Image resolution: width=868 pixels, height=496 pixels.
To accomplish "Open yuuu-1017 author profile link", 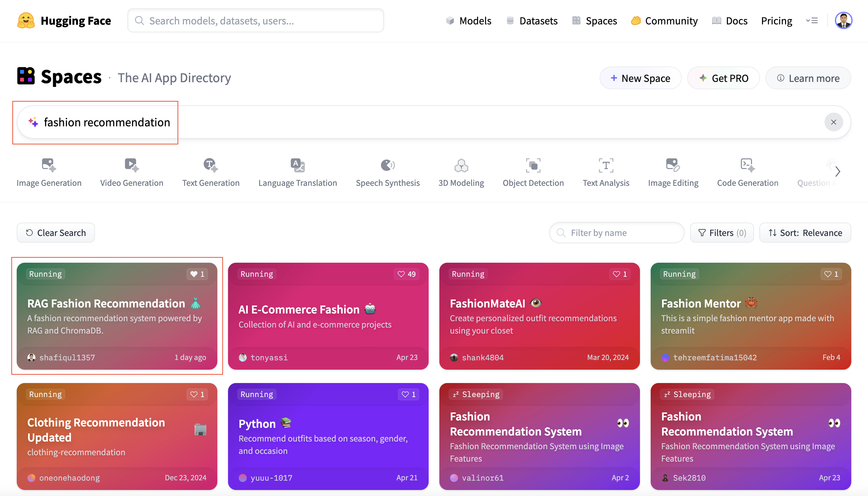I will [x=265, y=478].
